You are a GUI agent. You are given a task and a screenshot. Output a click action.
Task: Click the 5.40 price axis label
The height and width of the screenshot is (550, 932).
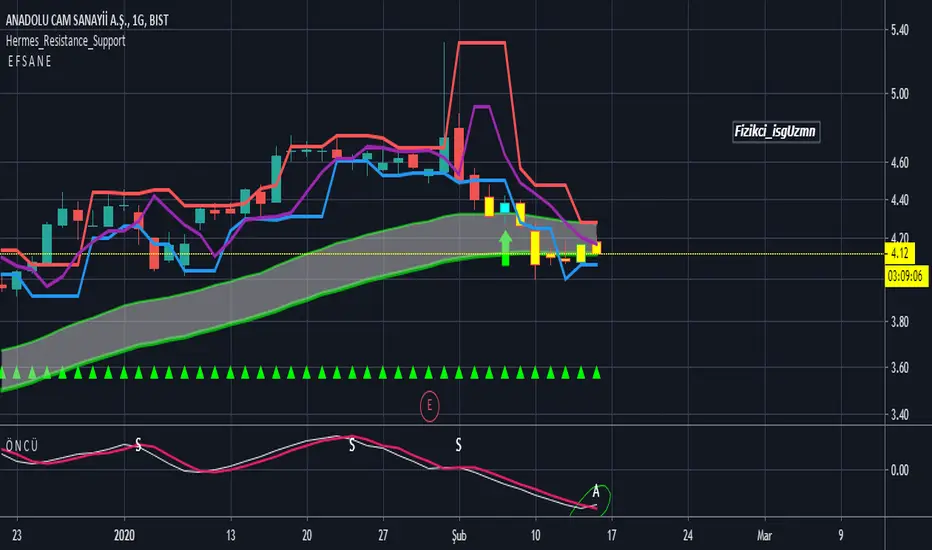pyautogui.click(x=899, y=30)
